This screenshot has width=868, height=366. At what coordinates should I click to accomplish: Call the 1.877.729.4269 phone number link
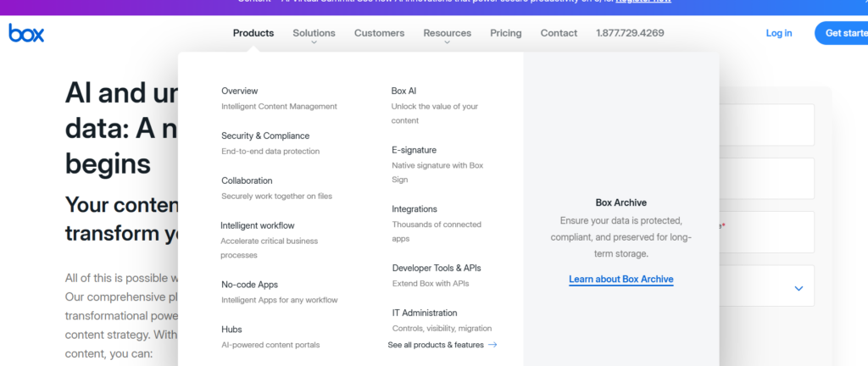coord(630,34)
